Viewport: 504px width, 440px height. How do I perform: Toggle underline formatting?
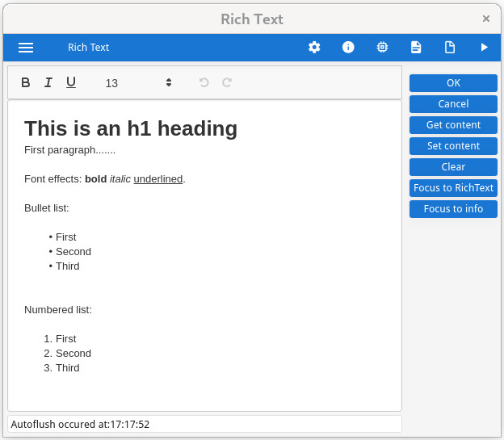pos(71,82)
